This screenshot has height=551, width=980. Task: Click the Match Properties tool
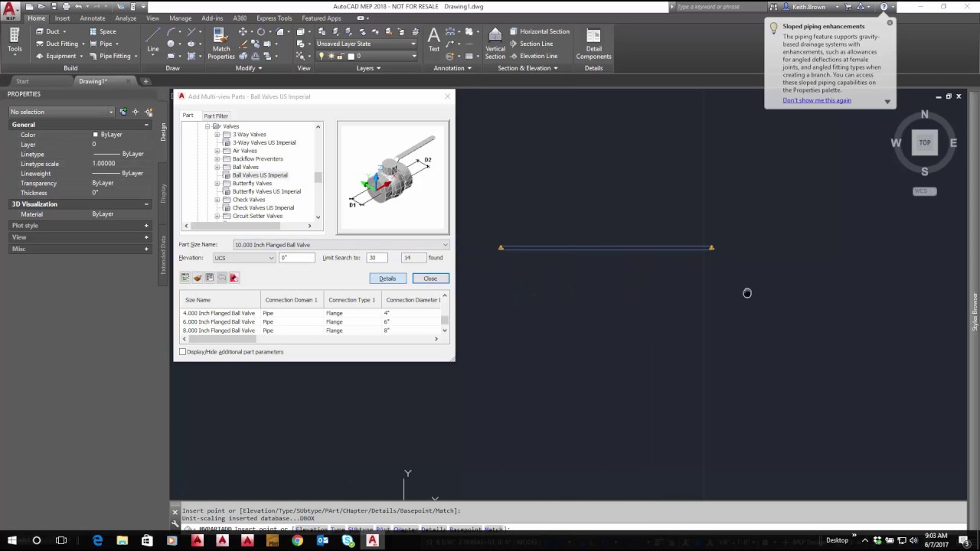[220, 44]
